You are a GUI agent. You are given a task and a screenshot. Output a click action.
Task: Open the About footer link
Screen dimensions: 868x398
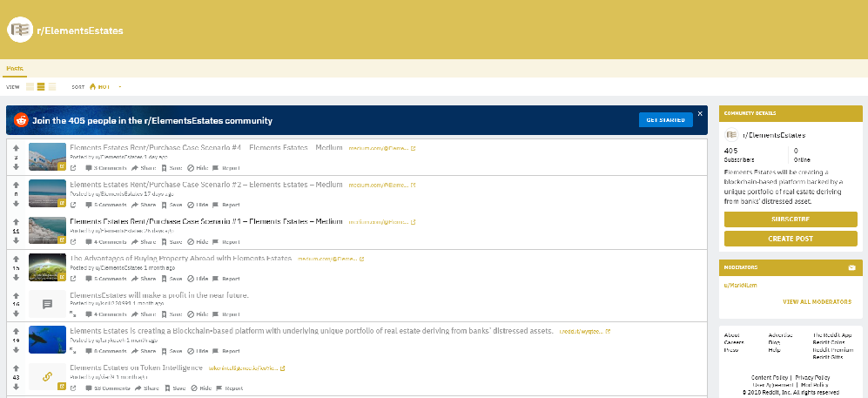731,335
